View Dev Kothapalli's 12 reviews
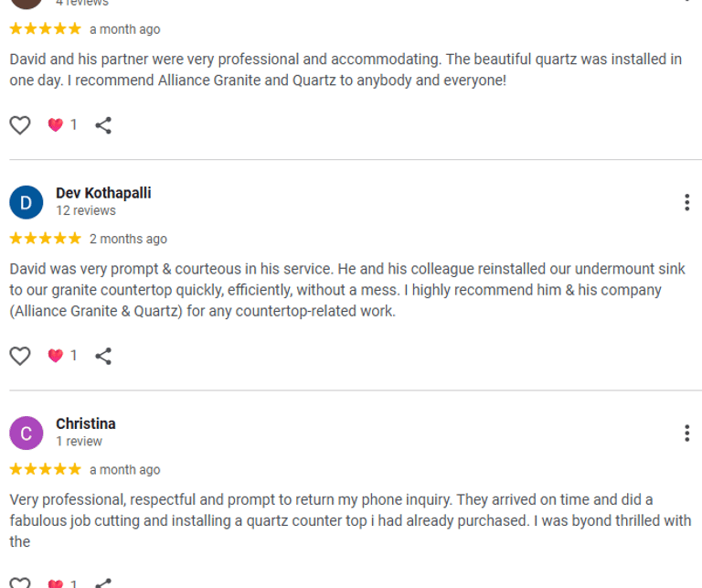 click(x=86, y=210)
